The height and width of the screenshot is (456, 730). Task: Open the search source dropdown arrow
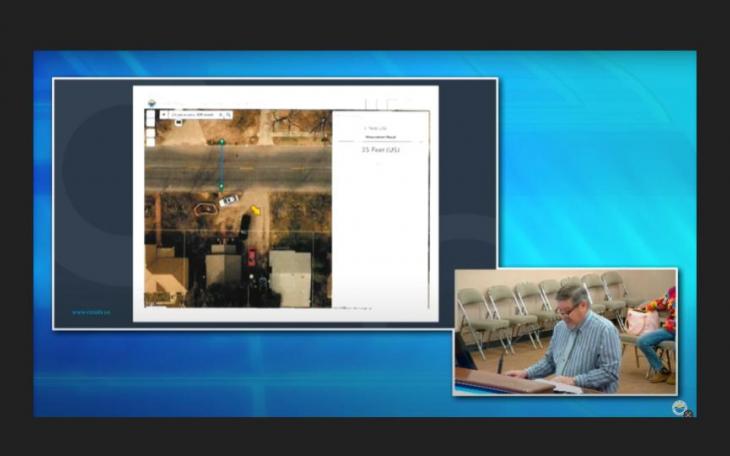click(x=163, y=115)
